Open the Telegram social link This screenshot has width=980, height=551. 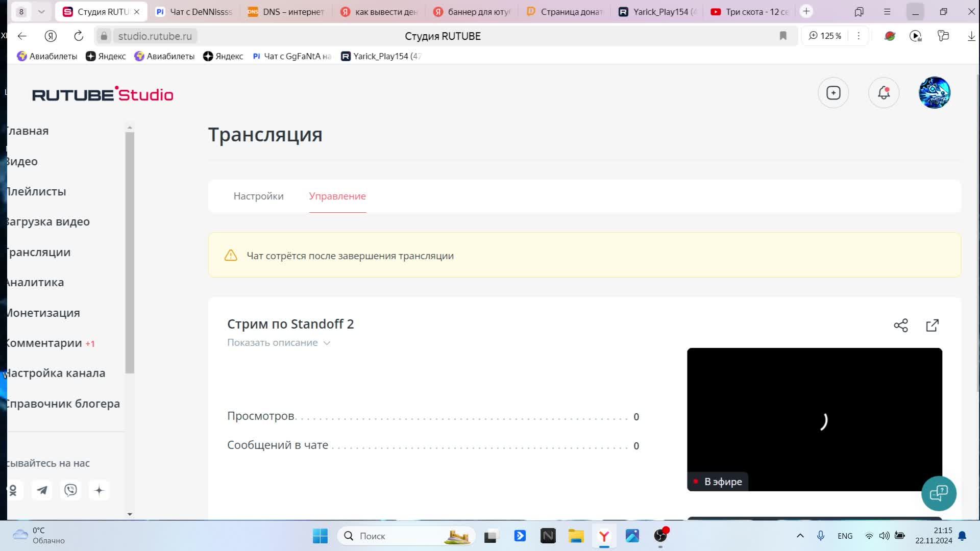coord(42,490)
